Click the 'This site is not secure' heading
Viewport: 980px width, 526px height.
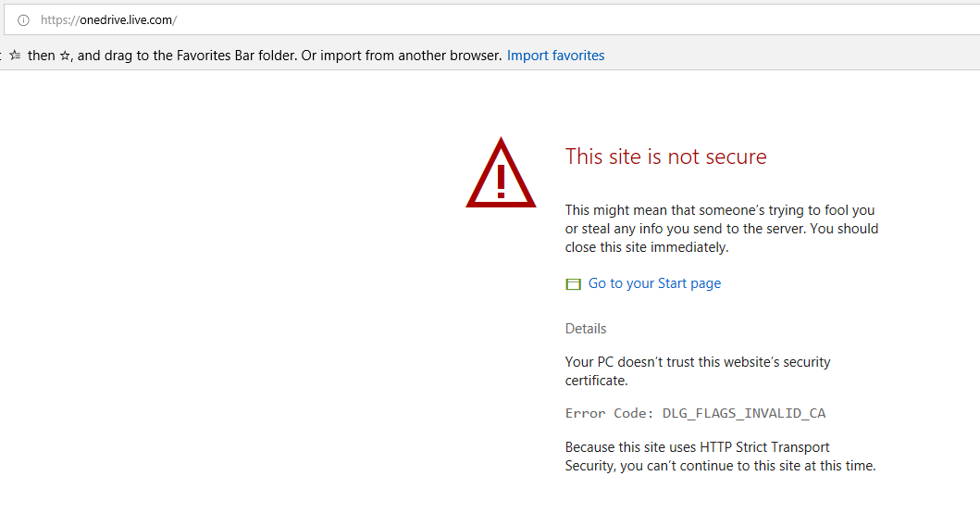point(665,157)
